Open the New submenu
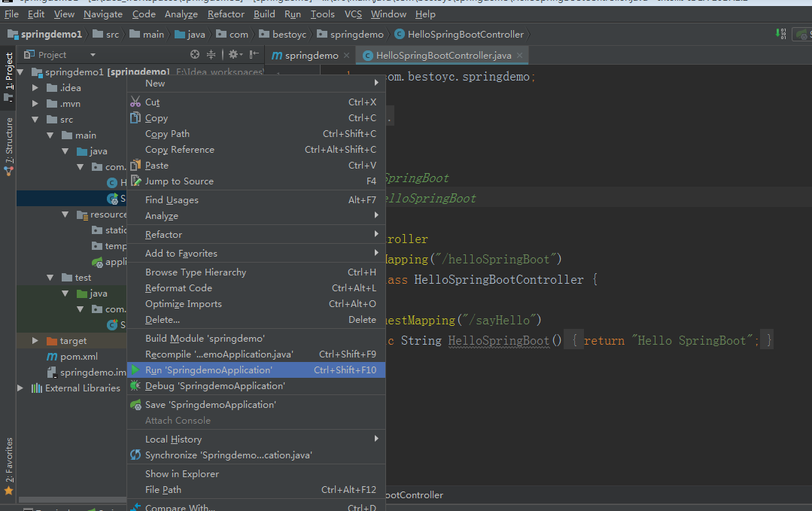The width and height of the screenshot is (812, 511). pos(257,84)
